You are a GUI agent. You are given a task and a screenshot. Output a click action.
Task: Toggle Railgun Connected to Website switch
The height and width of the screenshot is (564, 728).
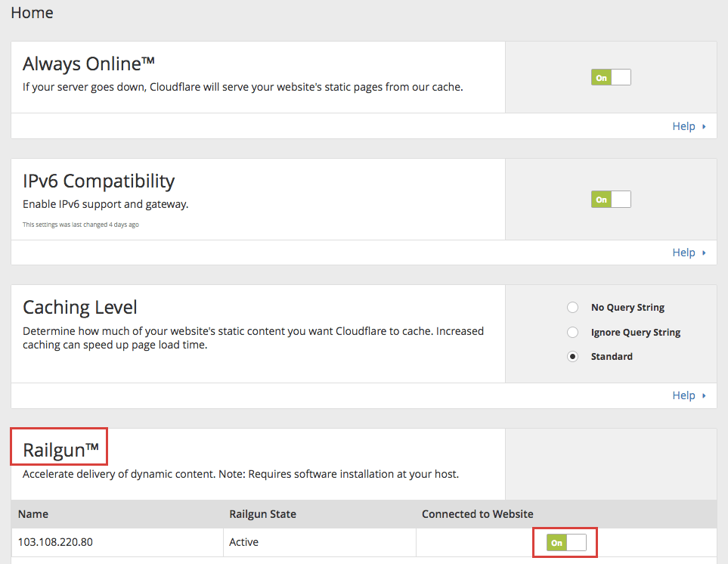[x=566, y=542]
